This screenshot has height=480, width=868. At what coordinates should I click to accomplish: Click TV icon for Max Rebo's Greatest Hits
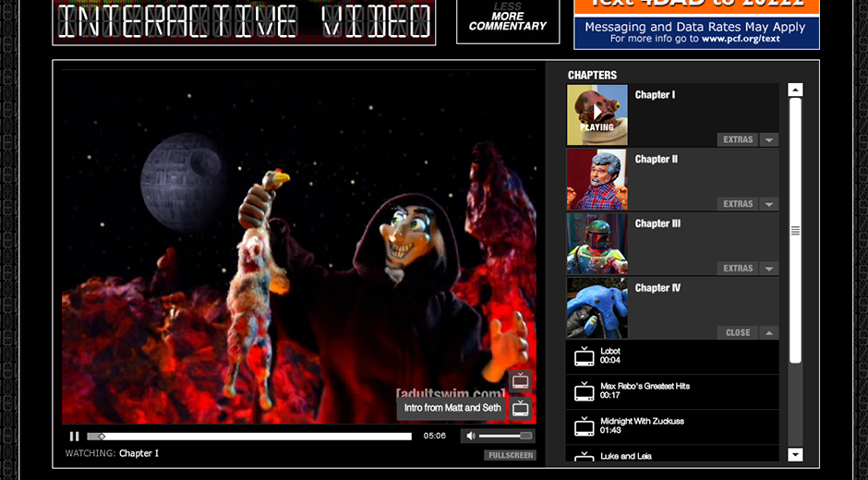(x=584, y=391)
